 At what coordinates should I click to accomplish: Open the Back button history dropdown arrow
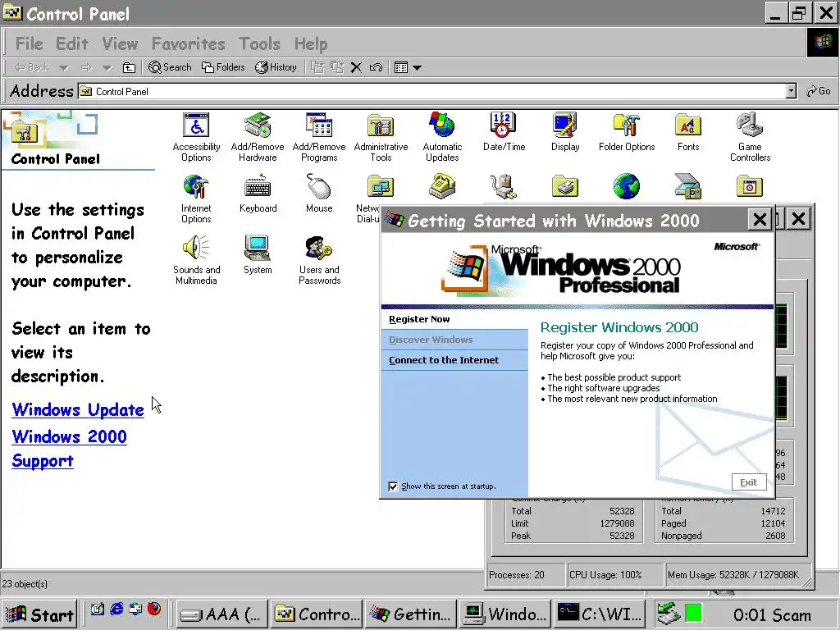[x=64, y=68]
